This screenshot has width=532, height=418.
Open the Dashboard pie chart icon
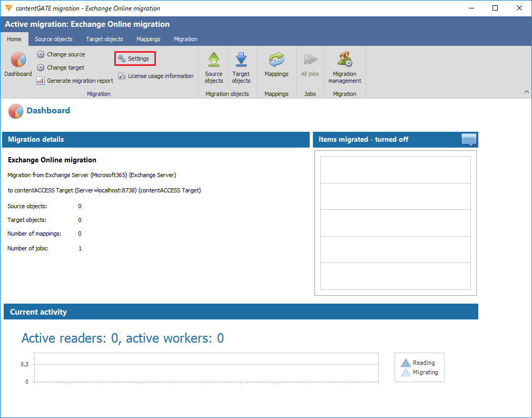pyautogui.click(x=18, y=61)
